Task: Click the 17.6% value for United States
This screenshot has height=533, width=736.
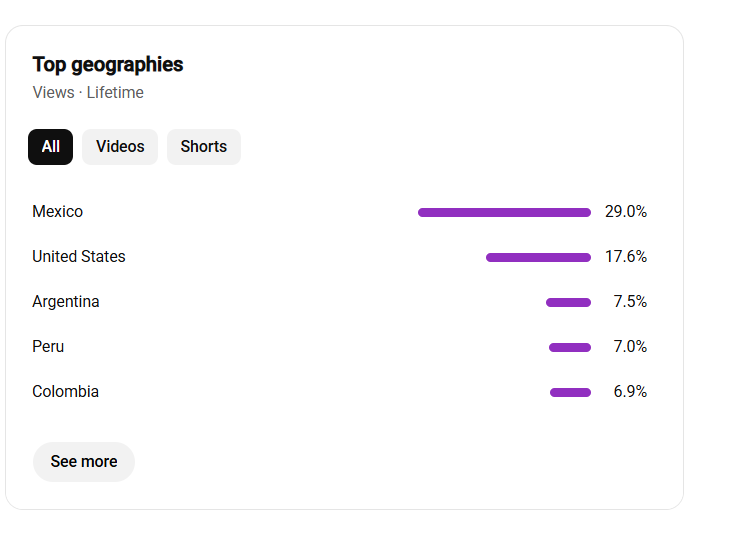Action: click(626, 257)
